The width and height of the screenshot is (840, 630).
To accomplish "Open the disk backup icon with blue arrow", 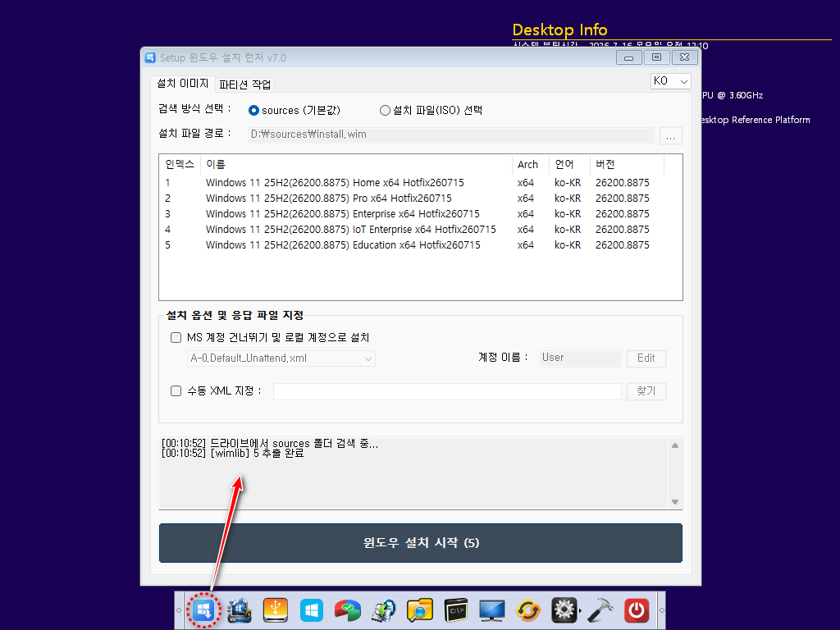I will 384,610.
